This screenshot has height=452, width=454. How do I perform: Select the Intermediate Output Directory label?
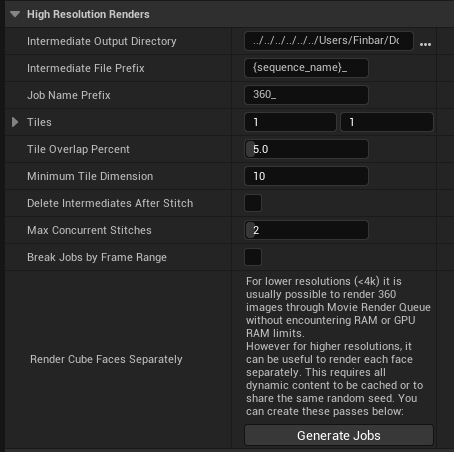[102, 41]
